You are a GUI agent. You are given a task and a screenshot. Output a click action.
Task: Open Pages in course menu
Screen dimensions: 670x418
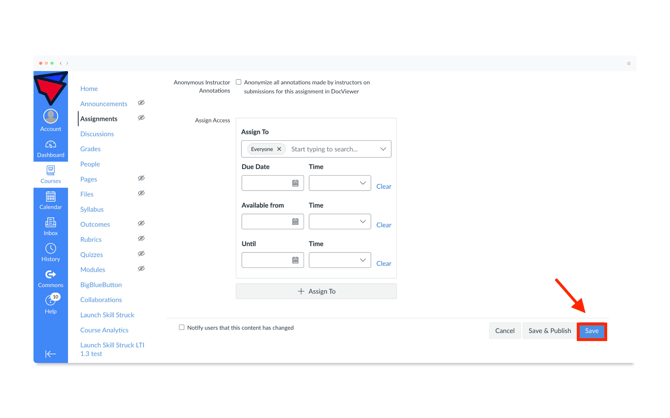88,179
